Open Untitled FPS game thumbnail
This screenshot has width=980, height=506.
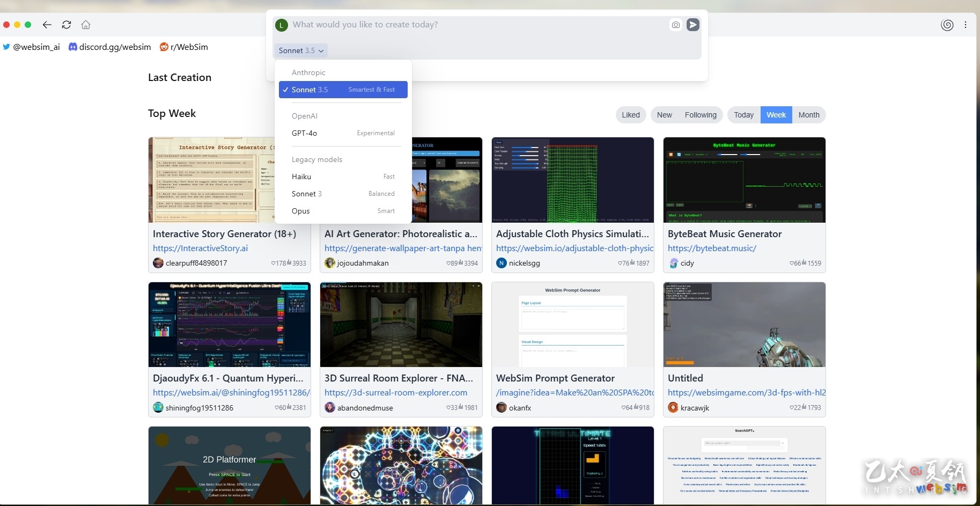coord(745,325)
